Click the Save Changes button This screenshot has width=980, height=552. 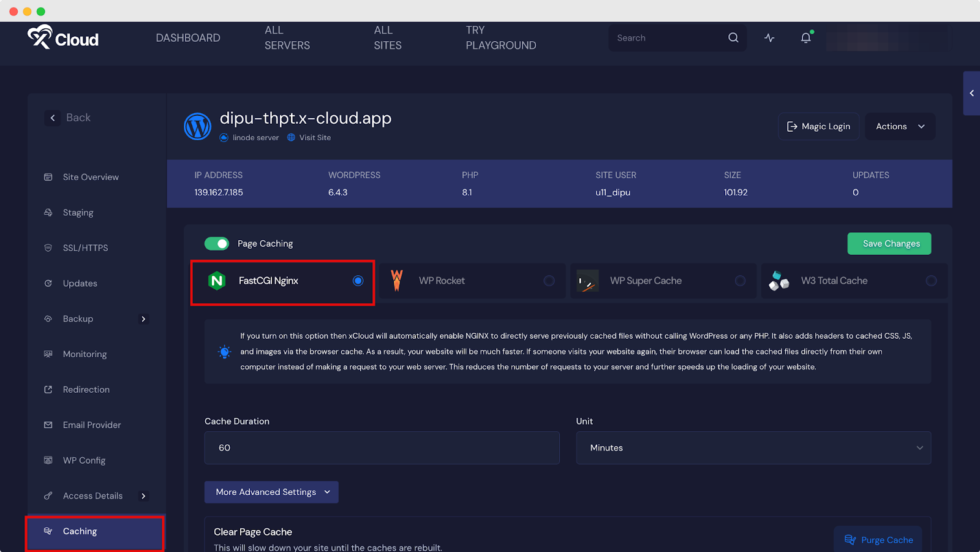[x=889, y=244]
